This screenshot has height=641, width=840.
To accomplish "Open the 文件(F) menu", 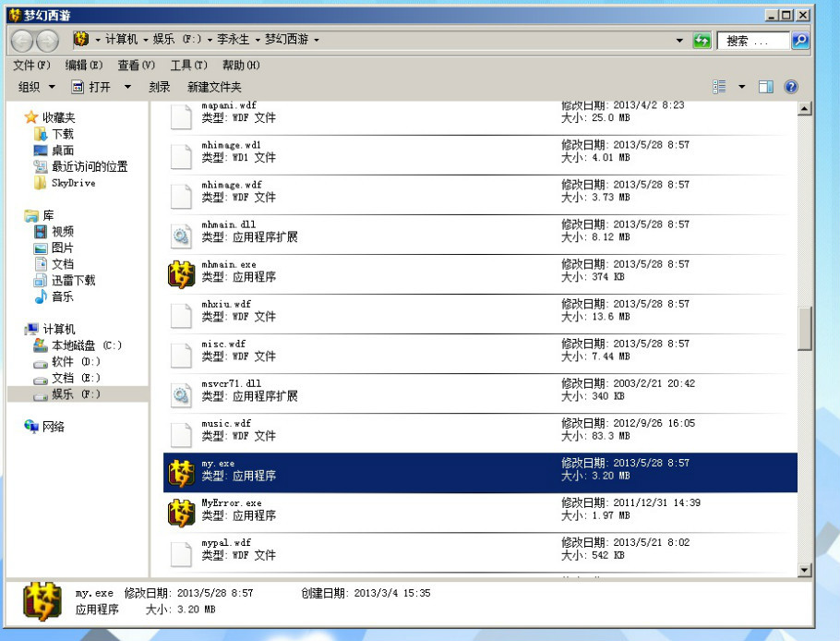I will click(x=31, y=65).
